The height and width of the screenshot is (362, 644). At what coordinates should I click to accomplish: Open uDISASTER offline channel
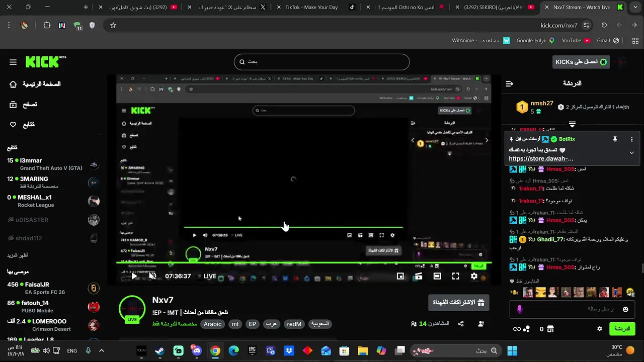53,220
